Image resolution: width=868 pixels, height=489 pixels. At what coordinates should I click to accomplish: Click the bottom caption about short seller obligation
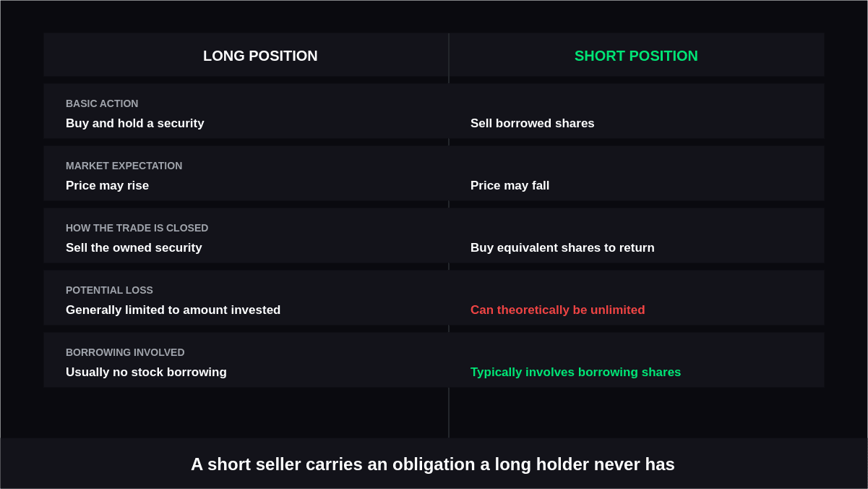[432, 464]
